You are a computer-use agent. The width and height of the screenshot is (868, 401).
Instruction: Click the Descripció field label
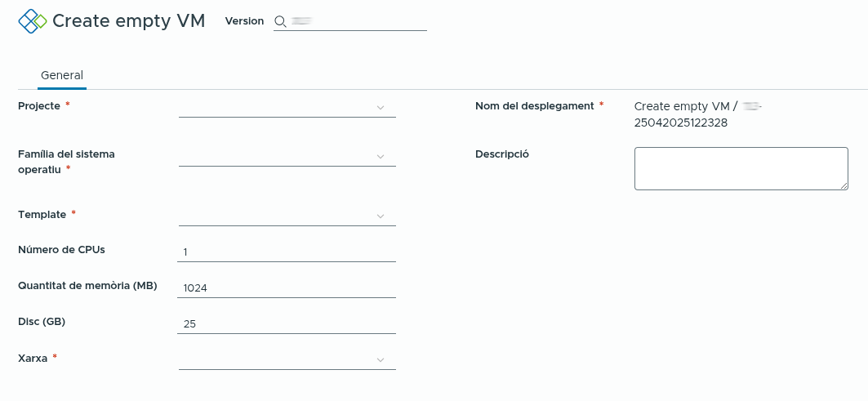[502, 154]
